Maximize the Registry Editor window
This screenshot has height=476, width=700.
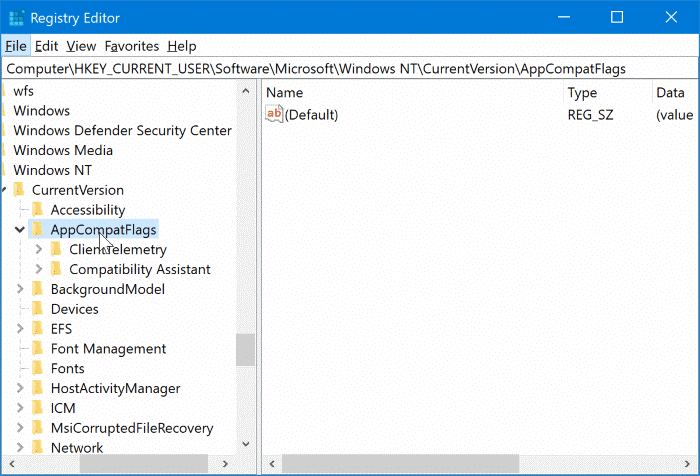click(617, 17)
